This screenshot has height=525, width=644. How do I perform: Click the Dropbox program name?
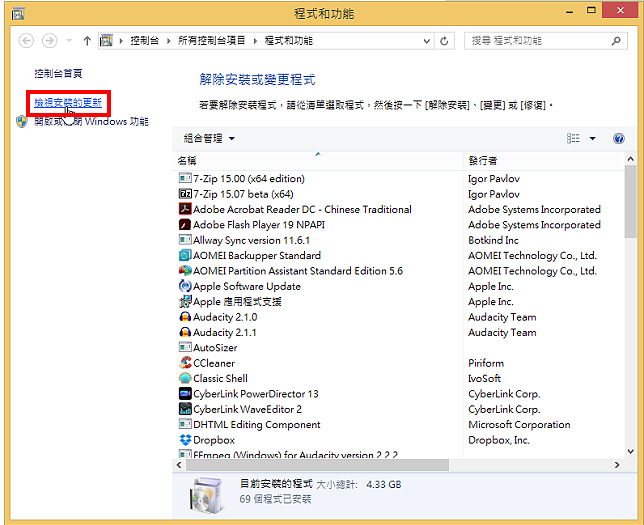(214, 440)
